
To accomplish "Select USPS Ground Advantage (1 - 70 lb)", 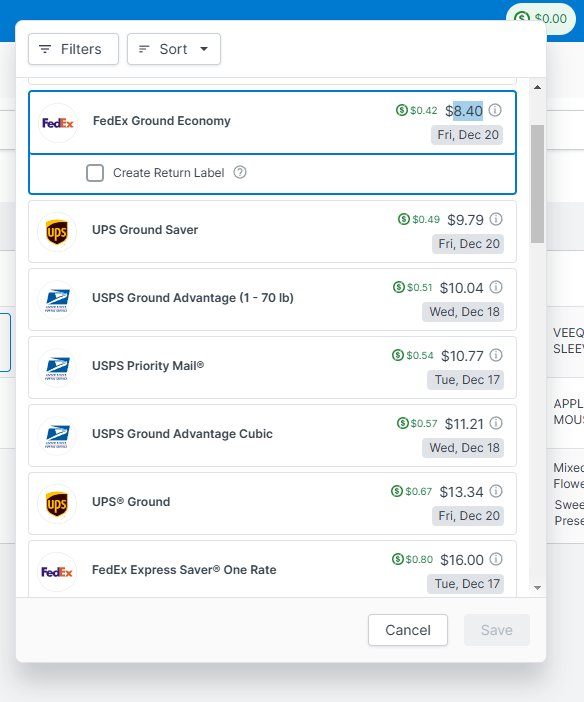I will [x=272, y=300].
